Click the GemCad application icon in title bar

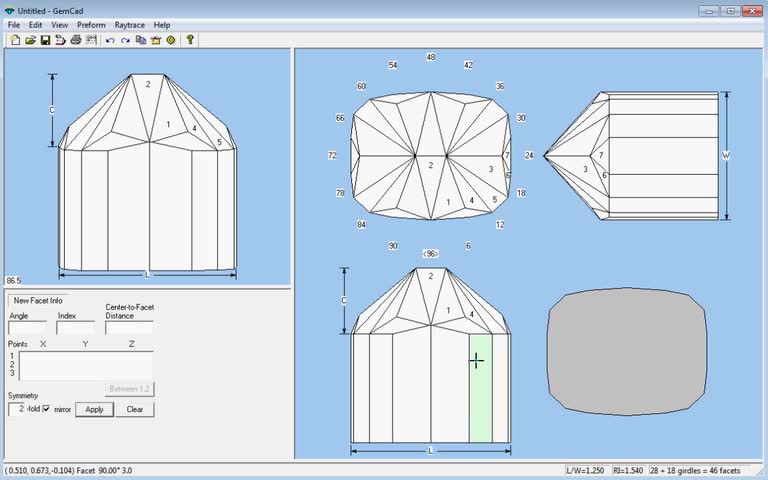click(9, 11)
